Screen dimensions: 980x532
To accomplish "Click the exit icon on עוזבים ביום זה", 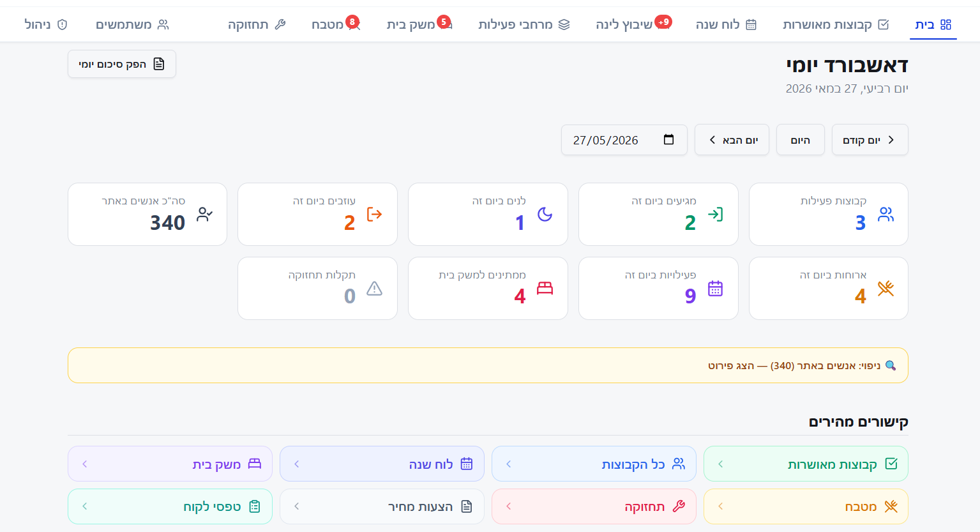I will coord(375,215).
